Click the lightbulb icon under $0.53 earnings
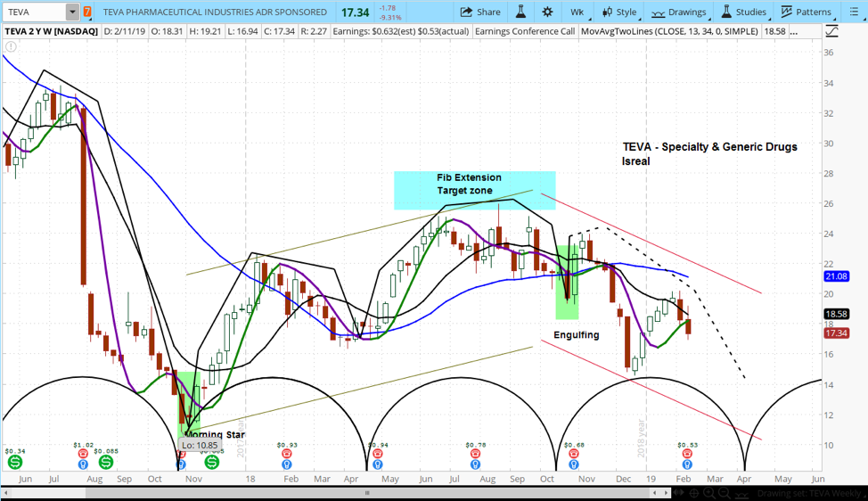This screenshot has width=868, height=501. coord(687,464)
